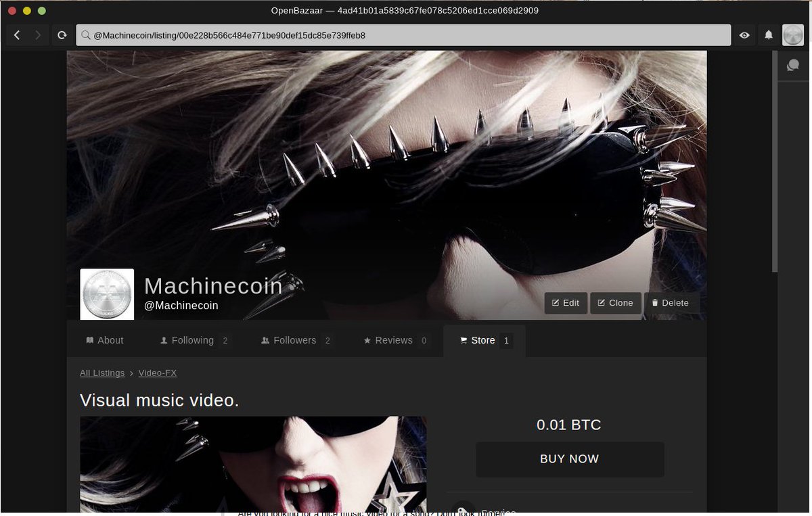Switch to the About tab

tap(105, 340)
